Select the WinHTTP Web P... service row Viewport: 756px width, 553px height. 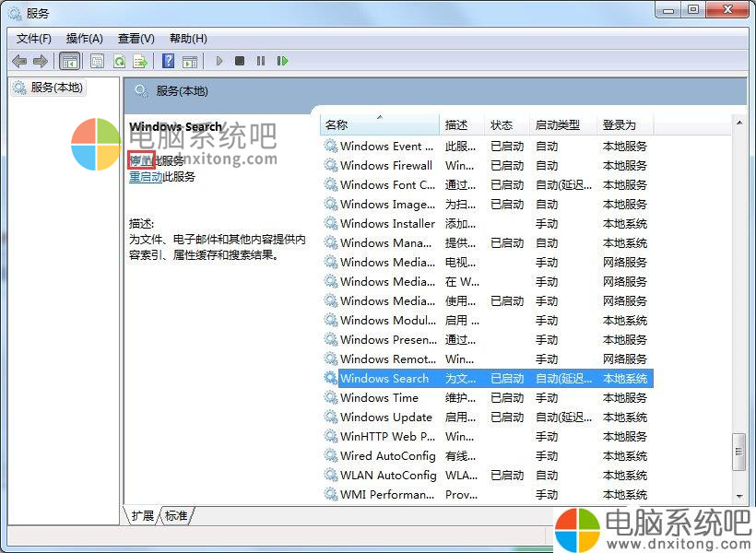click(x=487, y=436)
